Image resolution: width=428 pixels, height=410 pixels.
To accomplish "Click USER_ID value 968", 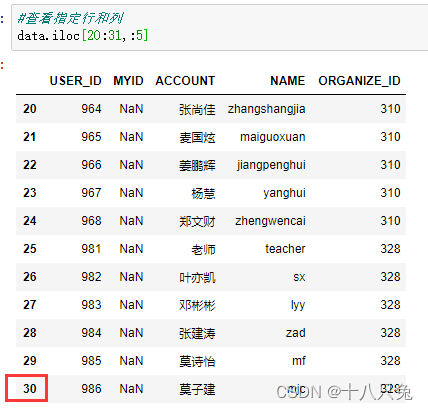I will tap(91, 221).
